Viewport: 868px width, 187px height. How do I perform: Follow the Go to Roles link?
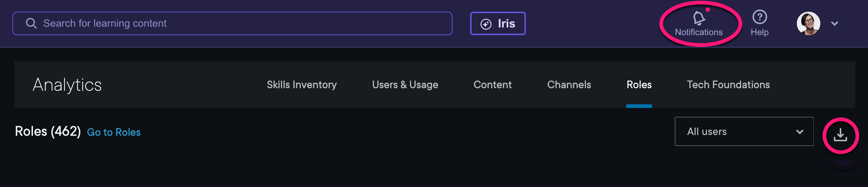114,132
